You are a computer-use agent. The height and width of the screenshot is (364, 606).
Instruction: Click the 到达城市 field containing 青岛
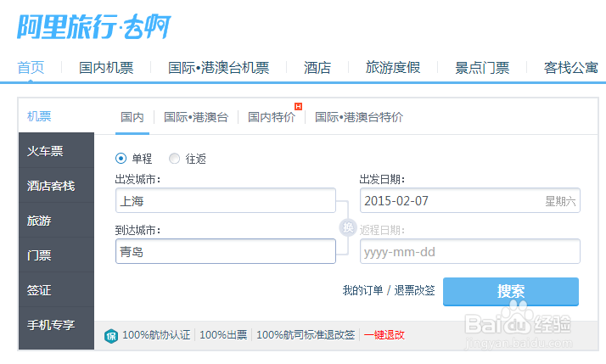click(x=226, y=251)
